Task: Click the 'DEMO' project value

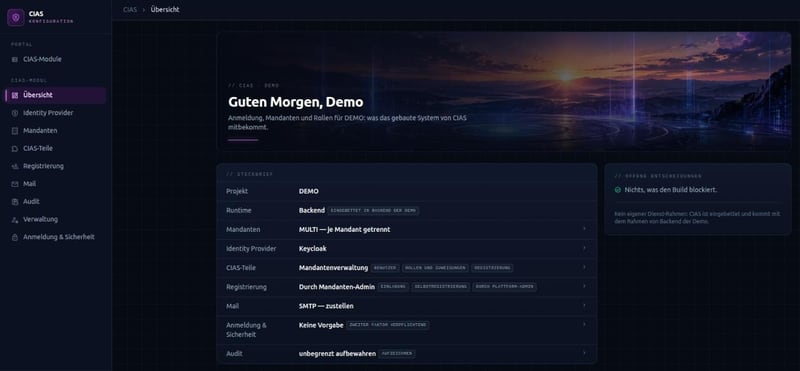Action: pos(308,191)
